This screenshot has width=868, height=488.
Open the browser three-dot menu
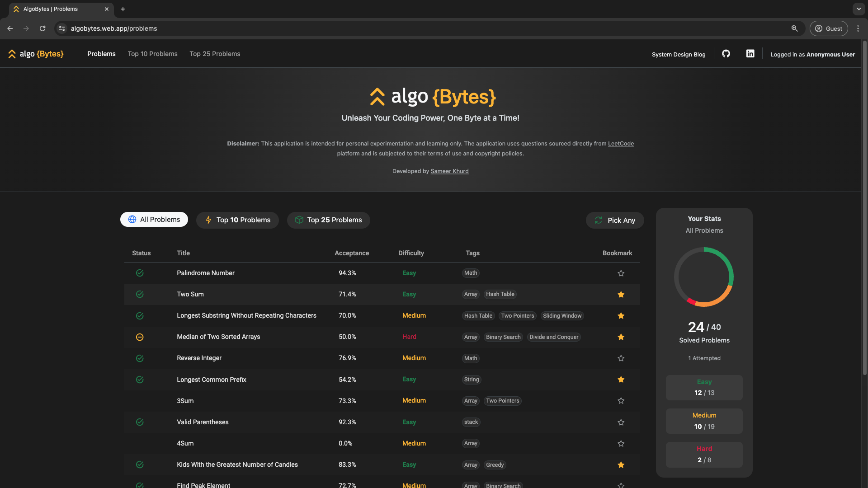858,28
